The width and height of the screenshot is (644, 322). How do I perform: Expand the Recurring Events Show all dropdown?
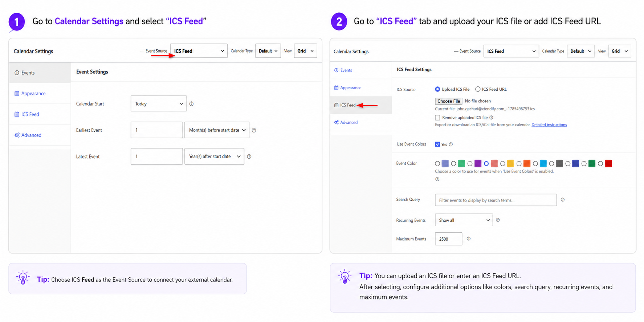coord(464,220)
